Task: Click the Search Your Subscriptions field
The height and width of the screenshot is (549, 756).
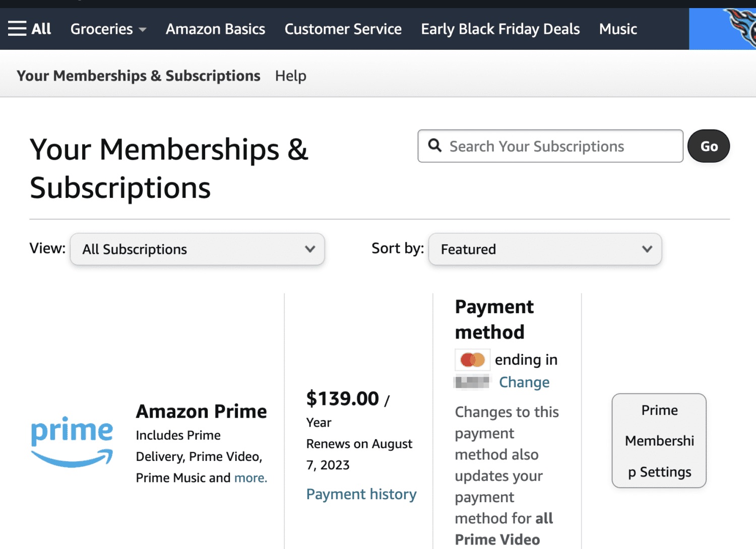Action: [x=549, y=146]
